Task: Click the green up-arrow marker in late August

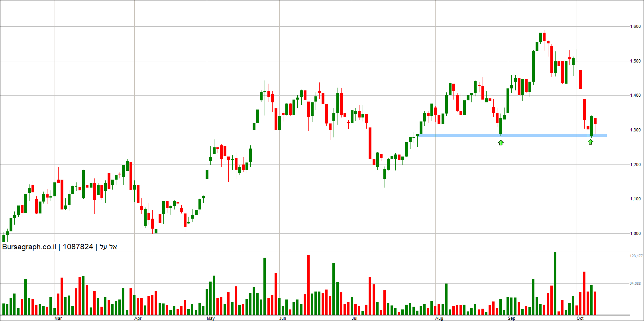Action: click(501, 142)
